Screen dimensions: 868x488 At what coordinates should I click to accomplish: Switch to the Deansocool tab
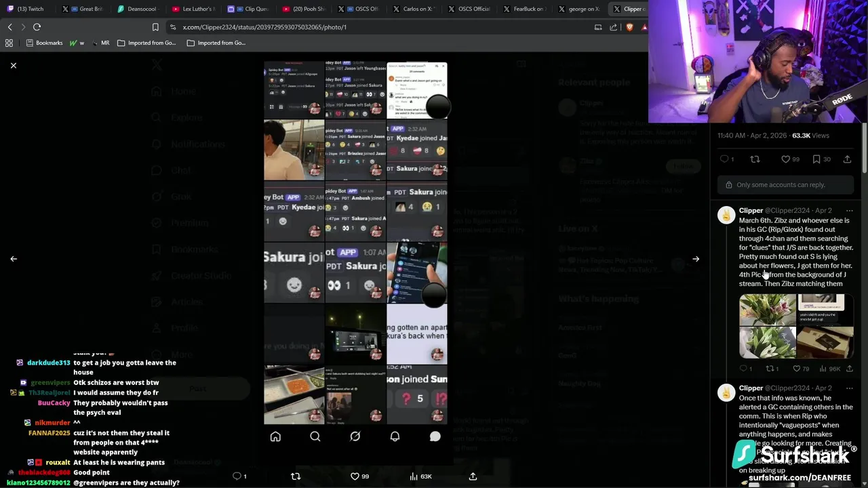138,9
